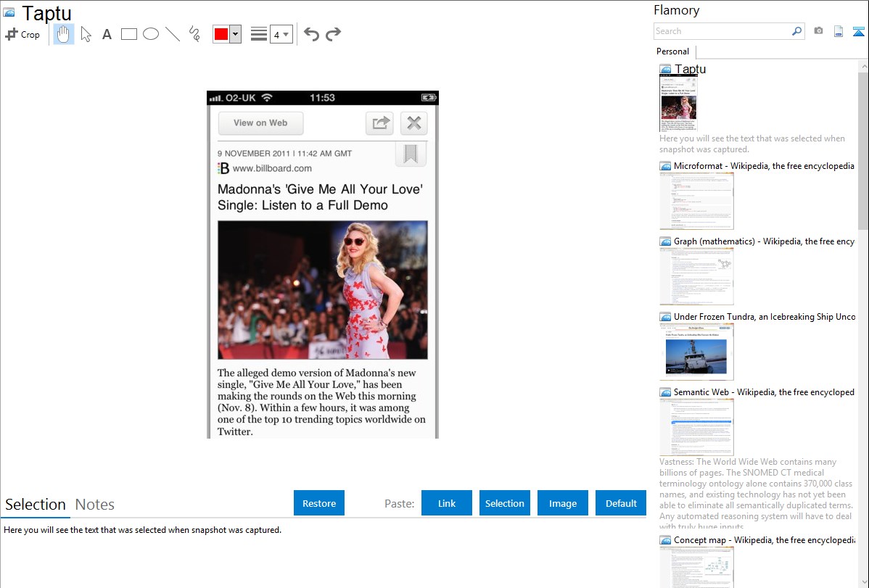Click the icon beside Graph (mathematics) title
The height and width of the screenshot is (588, 869).
(x=665, y=241)
